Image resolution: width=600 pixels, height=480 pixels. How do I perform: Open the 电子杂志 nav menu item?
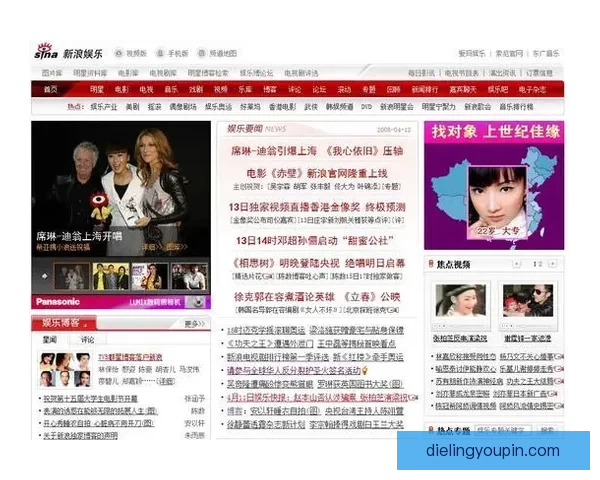532,90
